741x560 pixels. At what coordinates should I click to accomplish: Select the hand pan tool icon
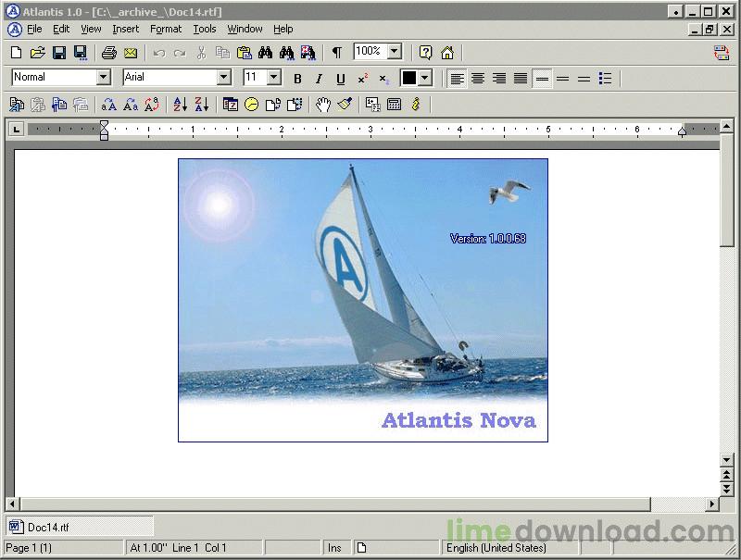click(322, 105)
